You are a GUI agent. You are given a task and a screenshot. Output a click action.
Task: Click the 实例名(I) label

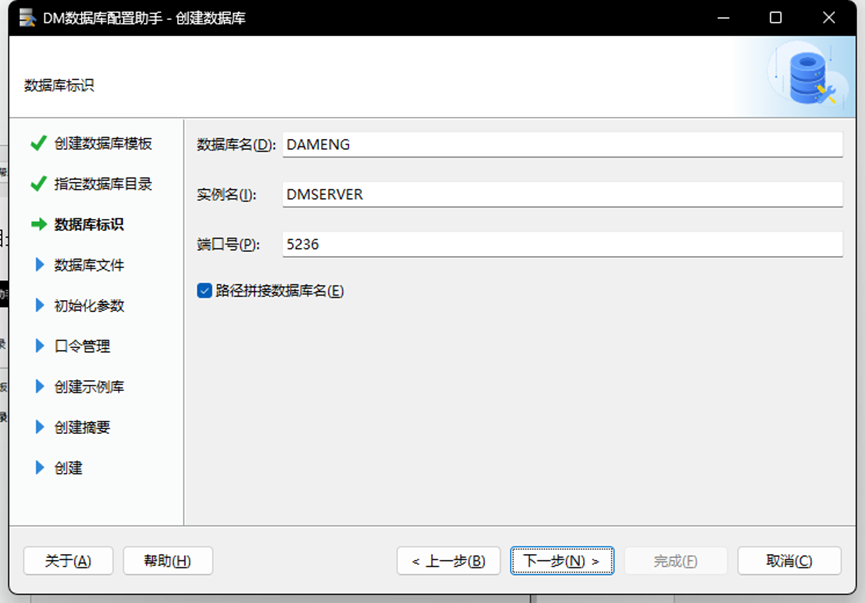(227, 194)
